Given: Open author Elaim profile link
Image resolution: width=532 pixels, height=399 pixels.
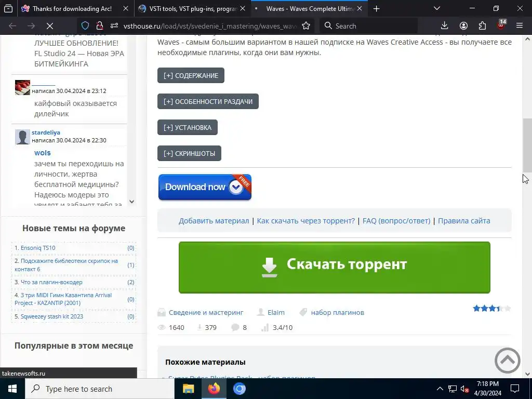Looking at the screenshot, I should (276, 312).
